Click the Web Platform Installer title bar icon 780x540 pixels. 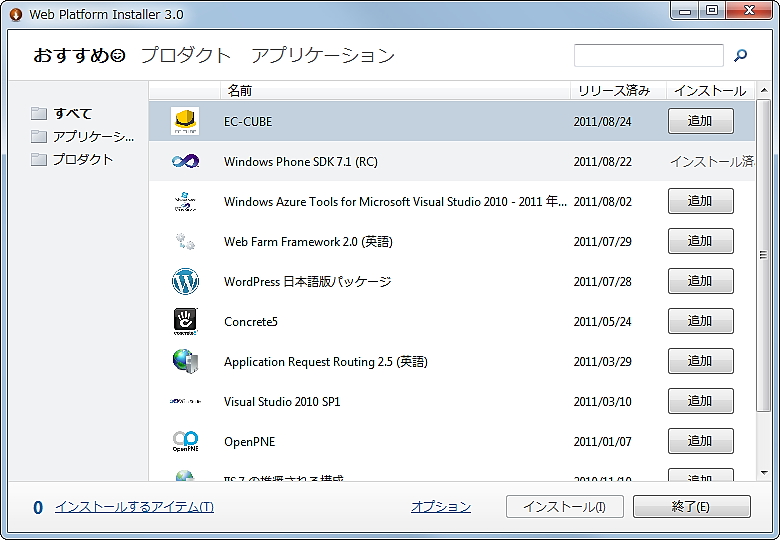pyautogui.click(x=16, y=14)
